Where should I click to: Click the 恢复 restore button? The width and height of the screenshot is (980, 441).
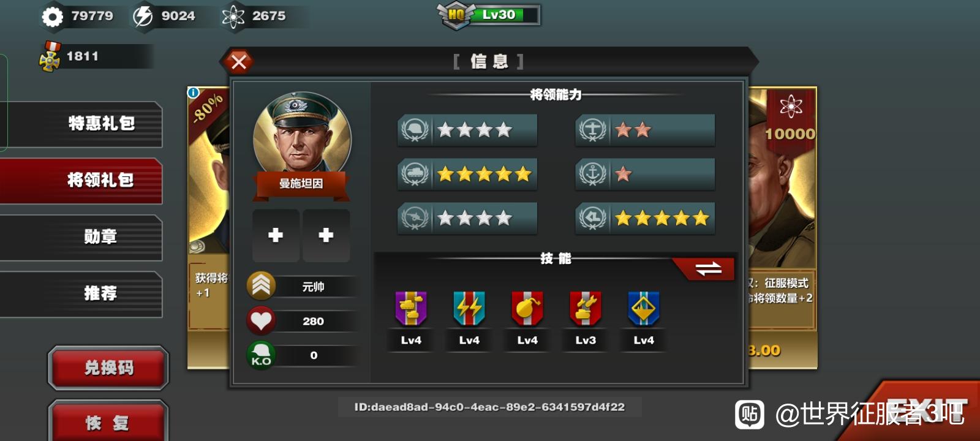(108, 422)
